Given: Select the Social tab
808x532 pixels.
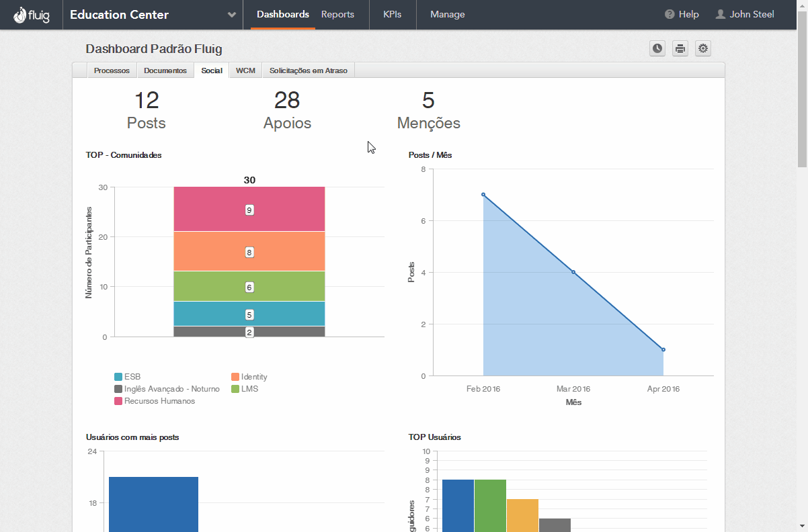Looking at the screenshot, I should [212, 71].
